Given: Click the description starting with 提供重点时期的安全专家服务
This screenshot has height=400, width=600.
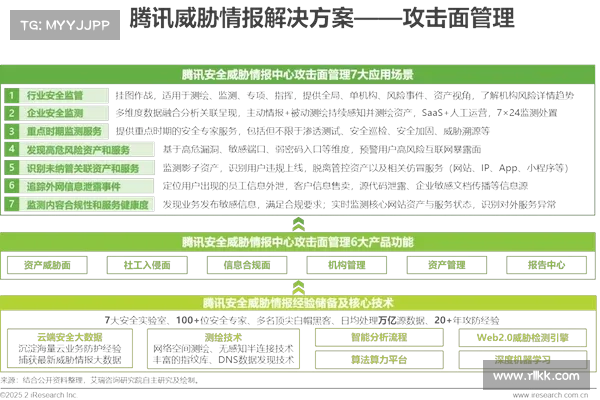Looking at the screenshot, I should pos(303,131).
